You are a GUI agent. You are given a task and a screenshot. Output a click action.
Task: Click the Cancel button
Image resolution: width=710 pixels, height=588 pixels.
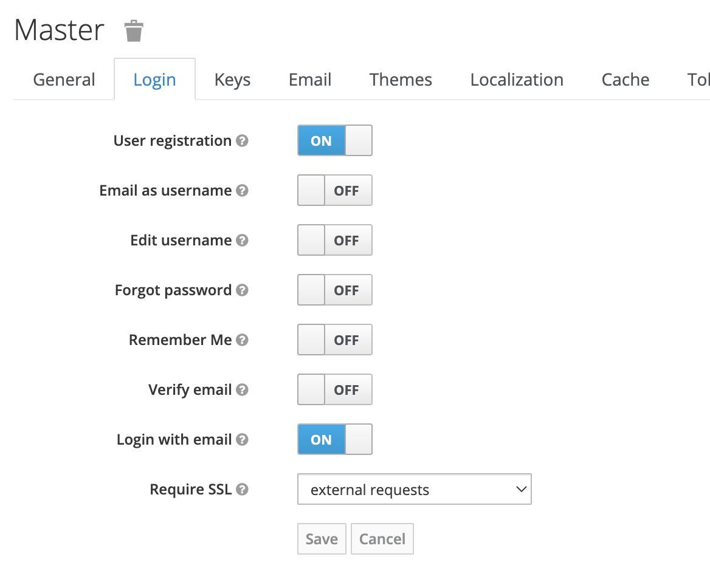[x=382, y=539]
